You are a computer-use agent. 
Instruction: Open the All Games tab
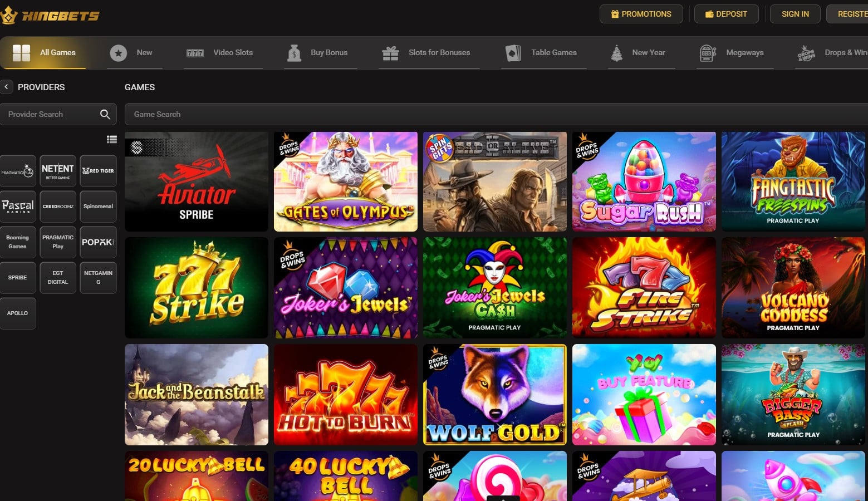pyautogui.click(x=43, y=53)
